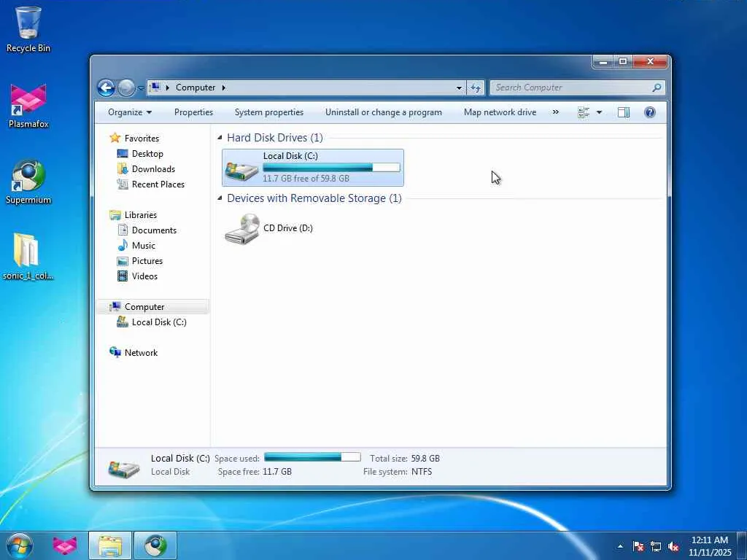Screen dimensions: 747x560
Task: Open the Organize menu
Action: click(x=130, y=112)
